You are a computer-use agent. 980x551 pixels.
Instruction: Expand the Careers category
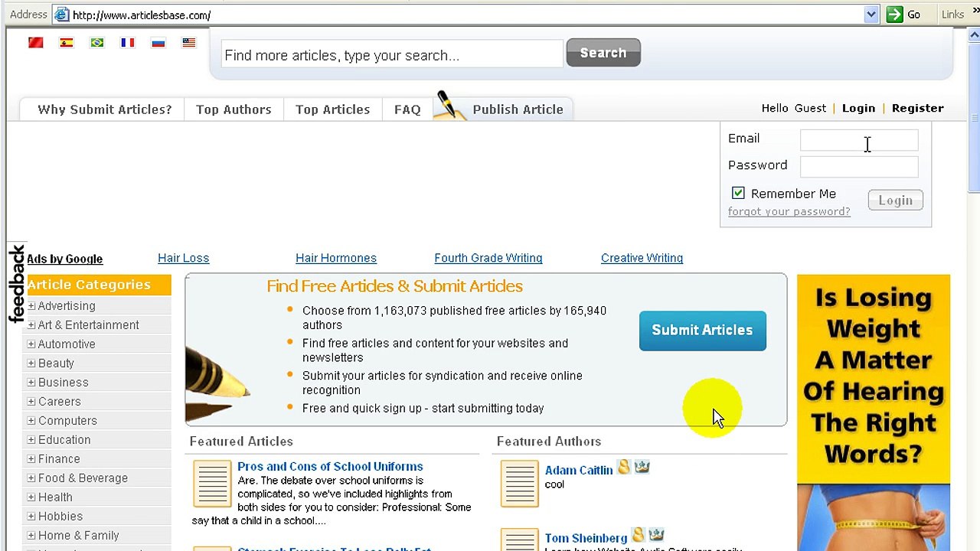click(31, 402)
